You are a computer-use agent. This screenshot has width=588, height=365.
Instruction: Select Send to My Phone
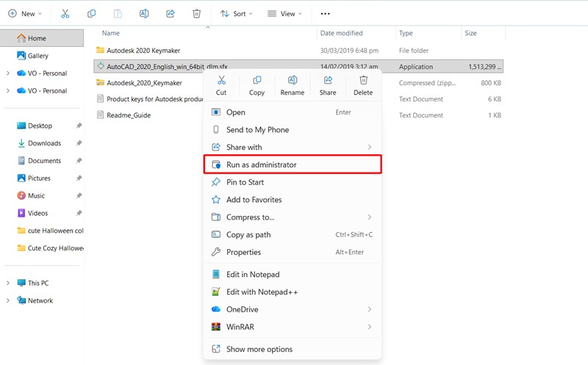293,130
